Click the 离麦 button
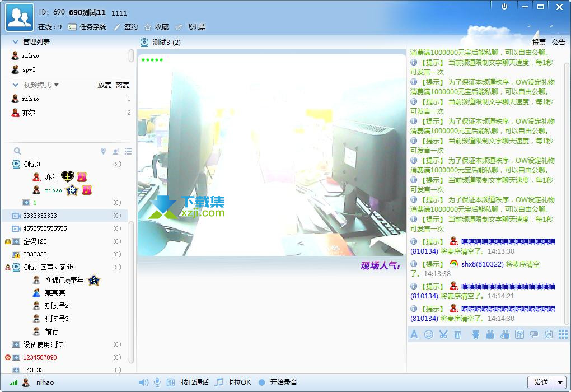This screenshot has width=571, height=392. click(123, 85)
